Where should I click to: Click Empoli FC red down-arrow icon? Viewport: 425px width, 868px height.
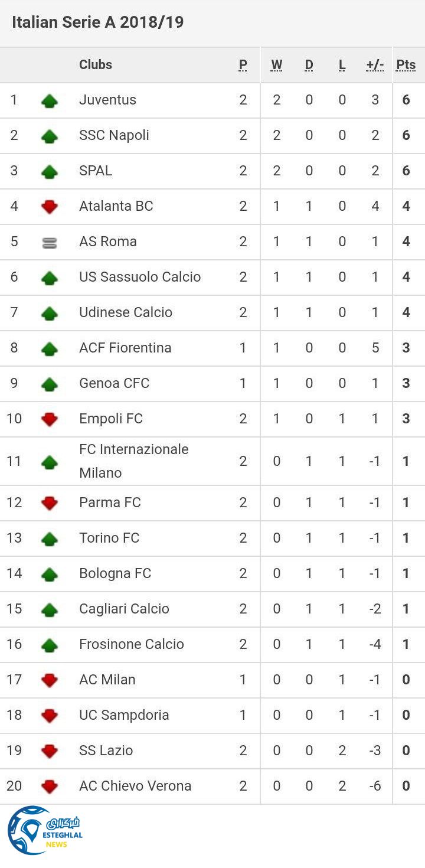click(50, 419)
